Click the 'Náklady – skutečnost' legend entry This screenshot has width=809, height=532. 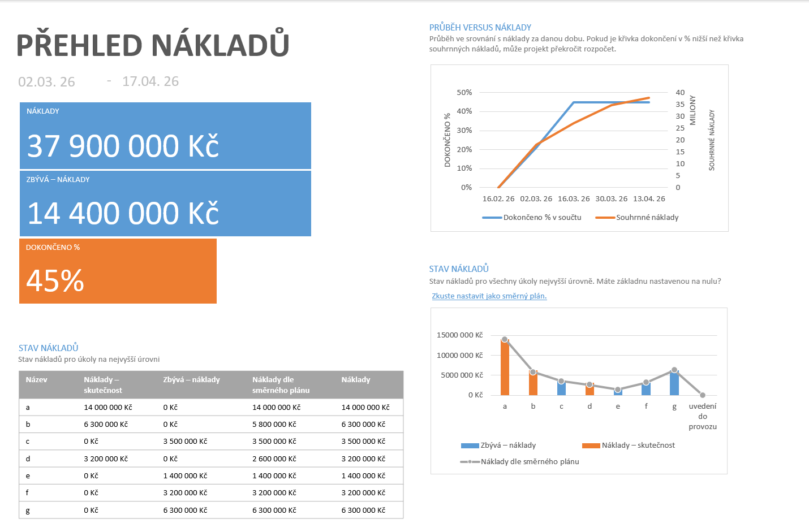(x=629, y=445)
